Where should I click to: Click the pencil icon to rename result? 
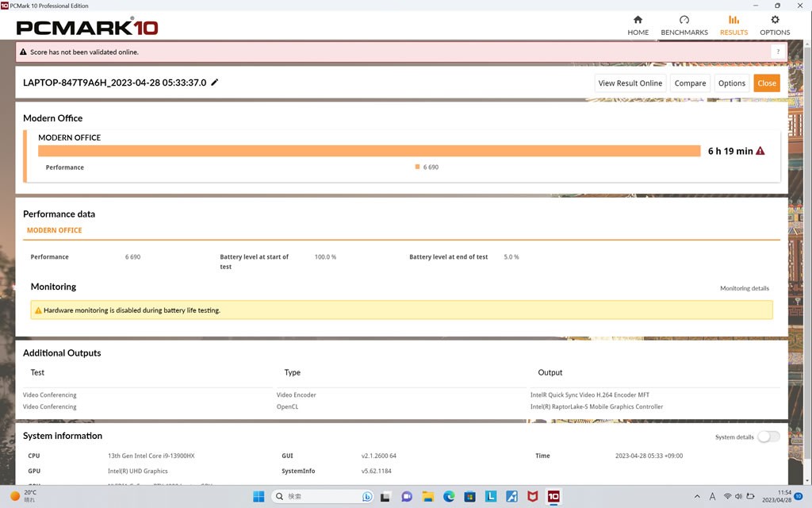[x=215, y=83]
